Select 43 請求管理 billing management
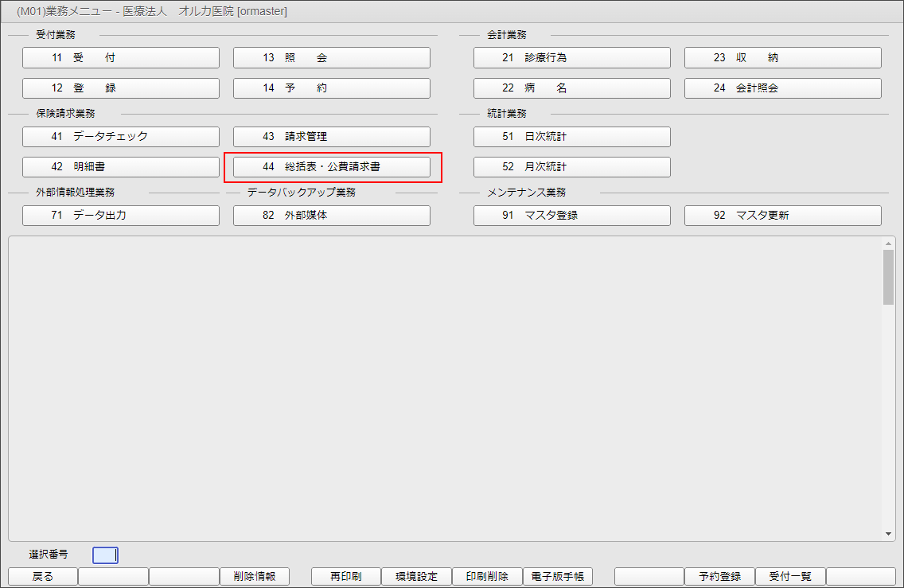904x588 pixels. point(331,137)
